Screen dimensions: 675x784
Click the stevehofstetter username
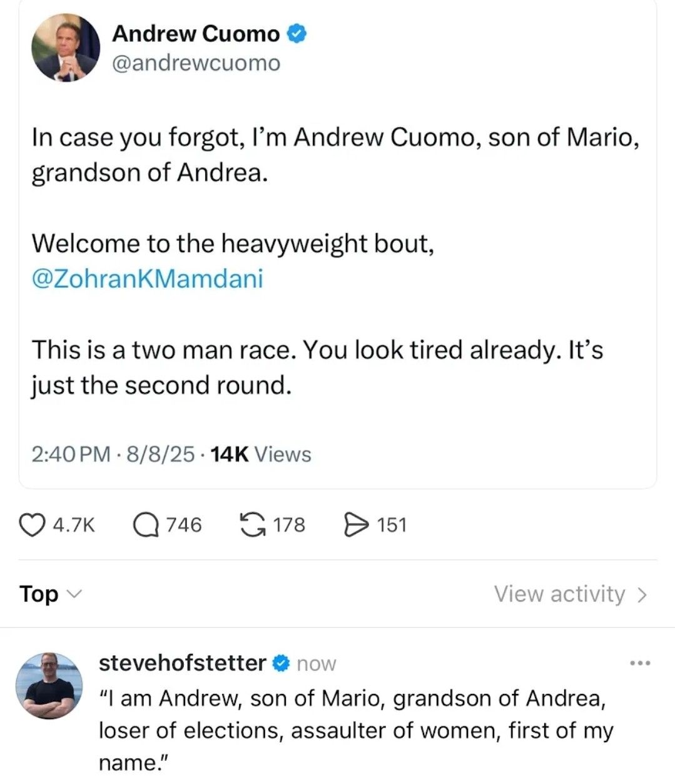coord(183,663)
